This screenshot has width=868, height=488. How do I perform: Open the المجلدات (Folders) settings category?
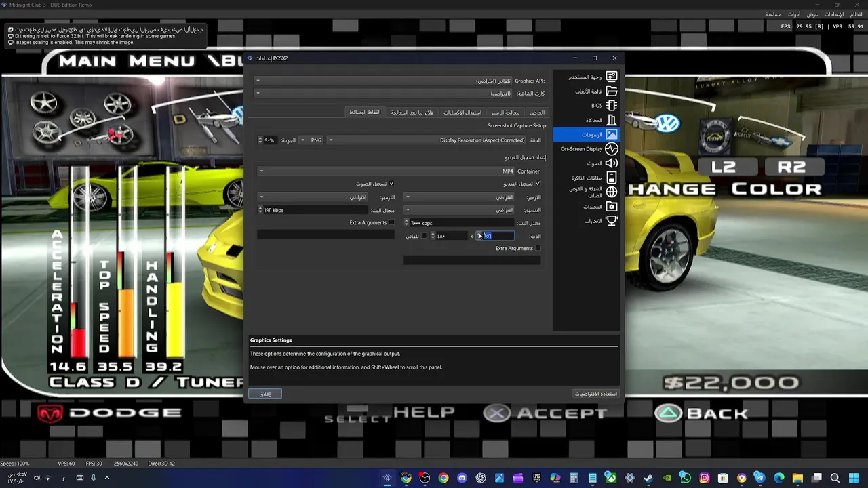coord(587,207)
